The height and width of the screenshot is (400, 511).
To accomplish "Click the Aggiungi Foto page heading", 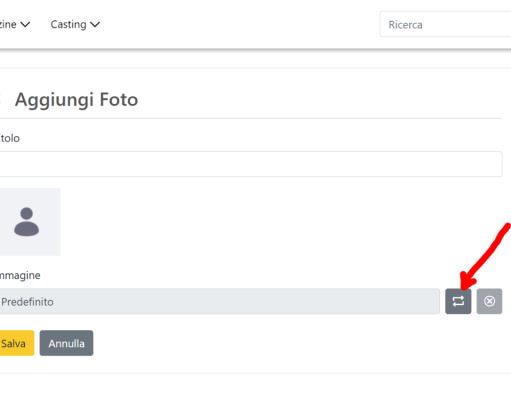I will [76, 100].
